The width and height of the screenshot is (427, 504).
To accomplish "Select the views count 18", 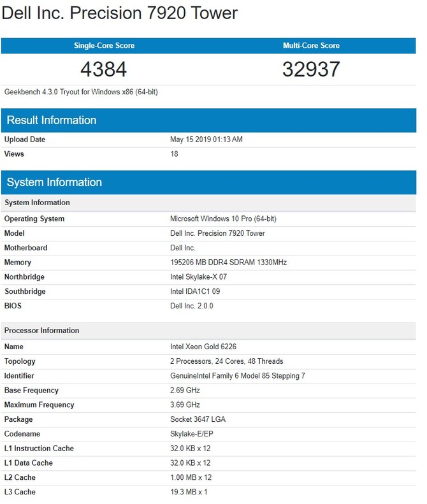I will point(174,154).
